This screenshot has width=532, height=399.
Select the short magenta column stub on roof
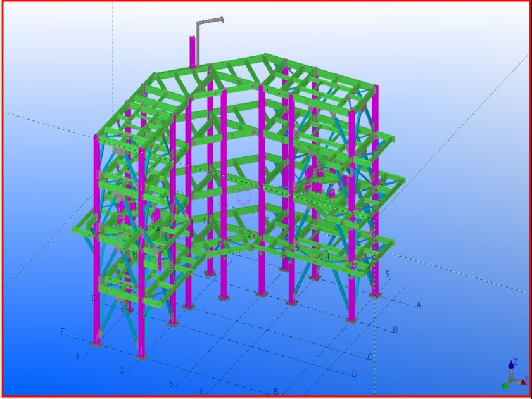point(191,51)
